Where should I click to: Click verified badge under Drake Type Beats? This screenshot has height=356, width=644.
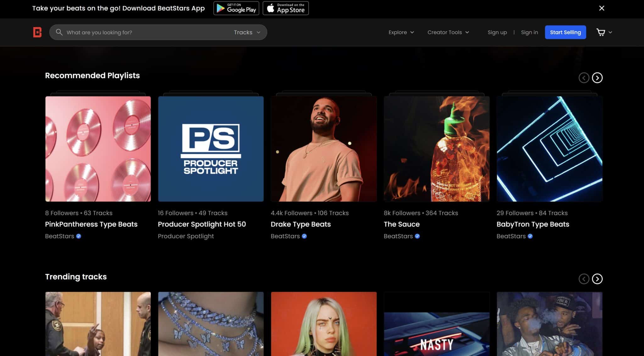click(x=304, y=236)
